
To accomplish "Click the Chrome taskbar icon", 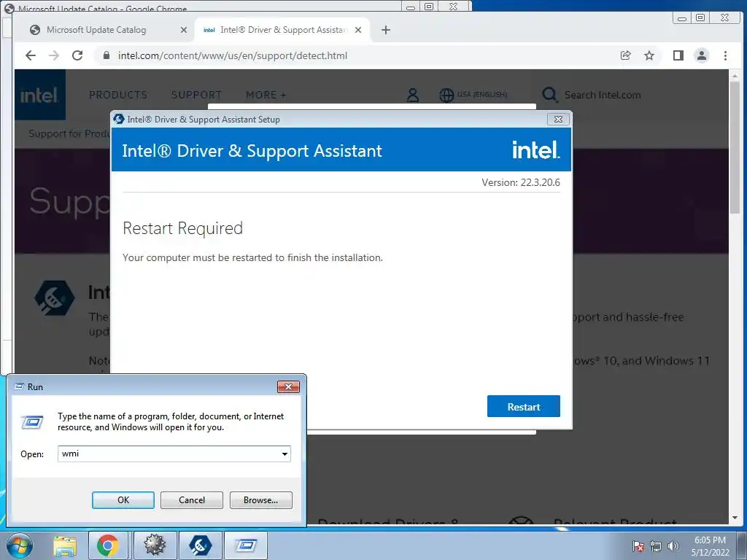I will tap(108, 545).
